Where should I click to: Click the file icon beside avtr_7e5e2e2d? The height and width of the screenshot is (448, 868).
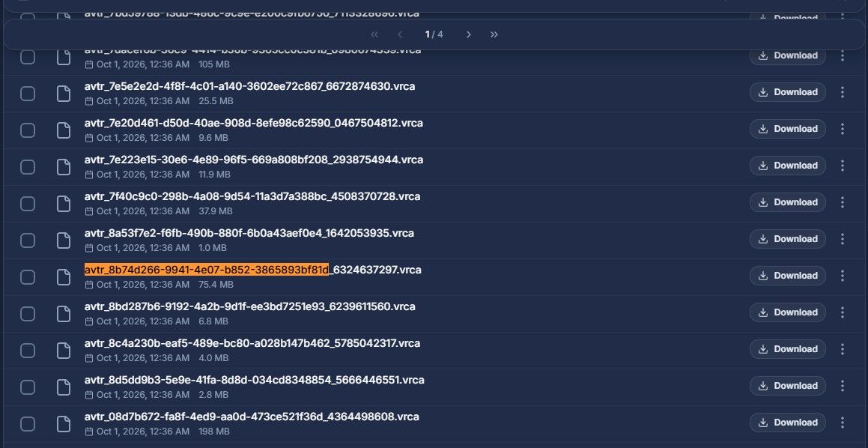[64, 93]
